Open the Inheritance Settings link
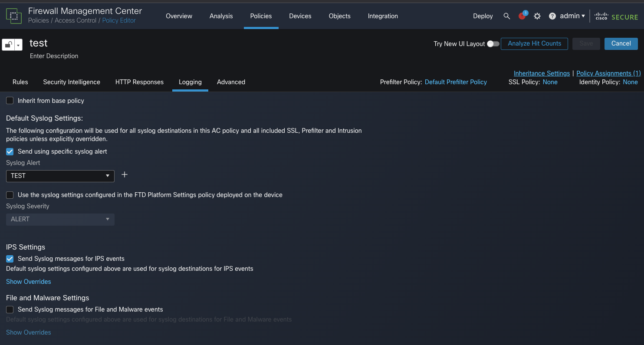 [x=542, y=73]
